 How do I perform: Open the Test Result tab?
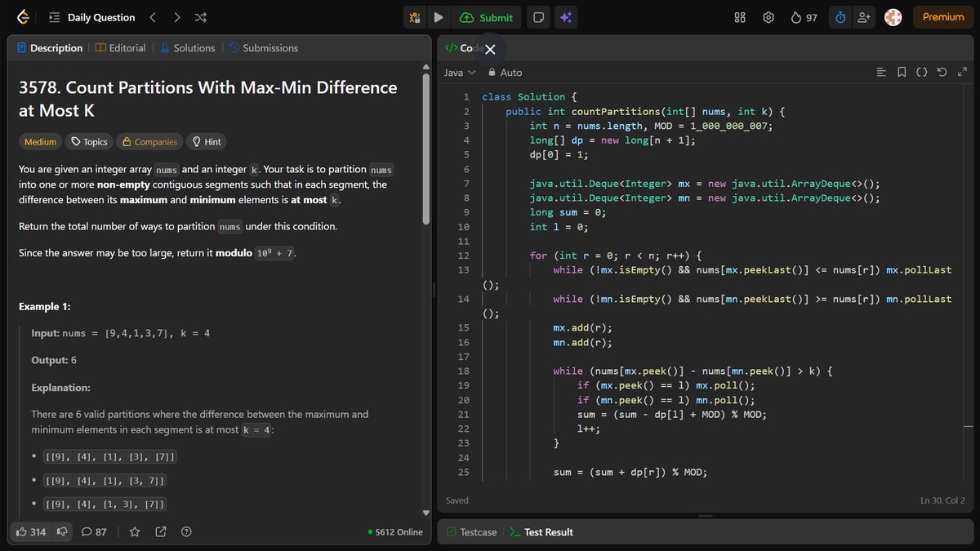click(x=541, y=532)
